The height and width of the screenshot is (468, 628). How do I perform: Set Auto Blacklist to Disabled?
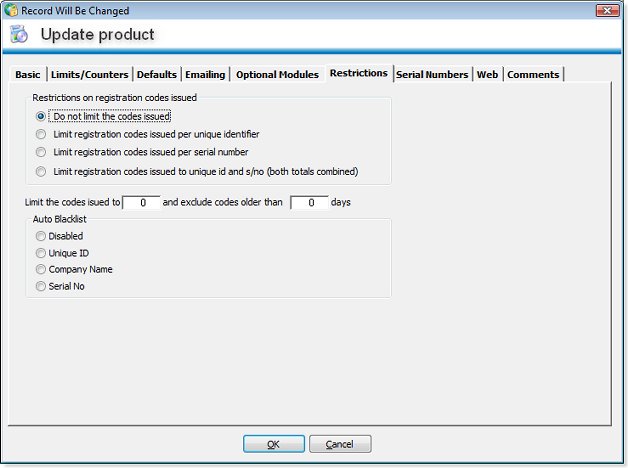point(41,236)
